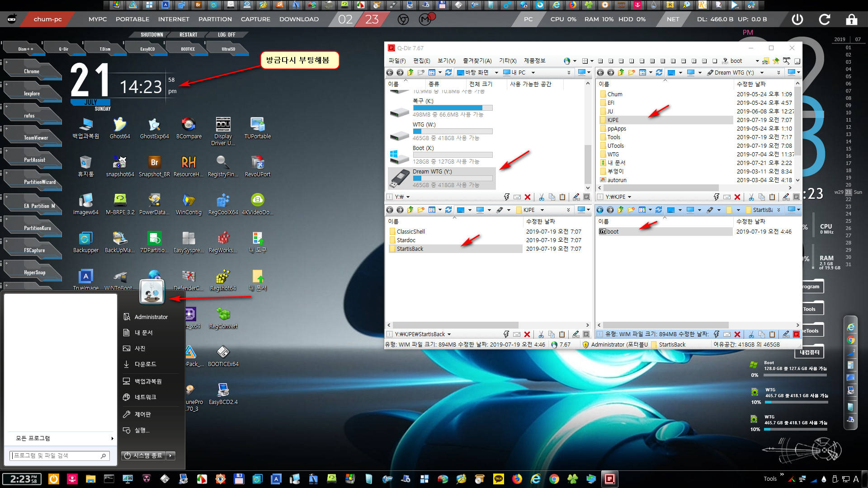The width and height of the screenshot is (868, 488).
Task: Select the boot file in bottom-right pane
Action: [x=665, y=232]
